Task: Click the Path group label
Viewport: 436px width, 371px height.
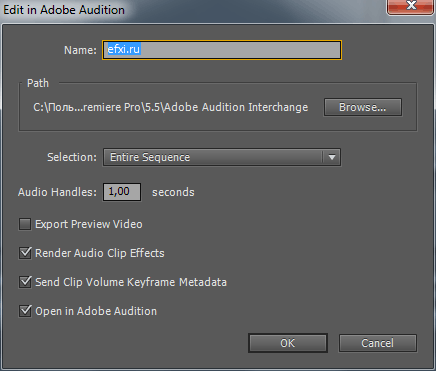Action: click(x=38, y=83)
